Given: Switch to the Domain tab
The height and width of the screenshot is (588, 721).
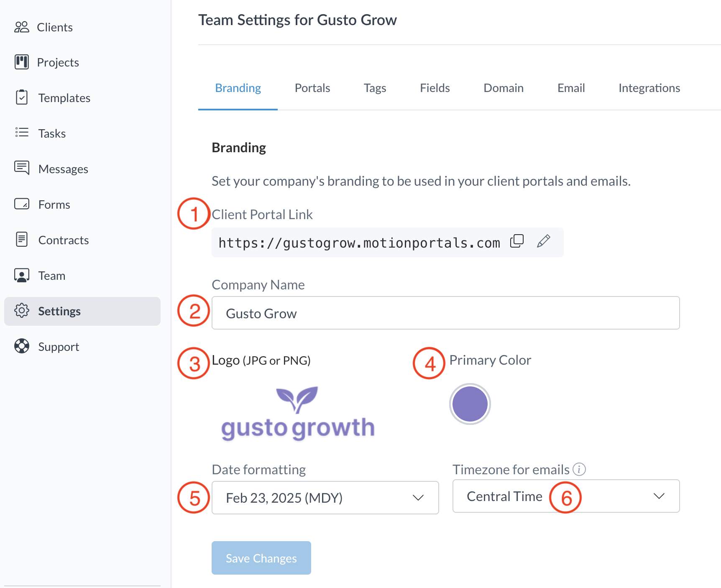Looking at the screenshot, I should (x=503, y=88).
